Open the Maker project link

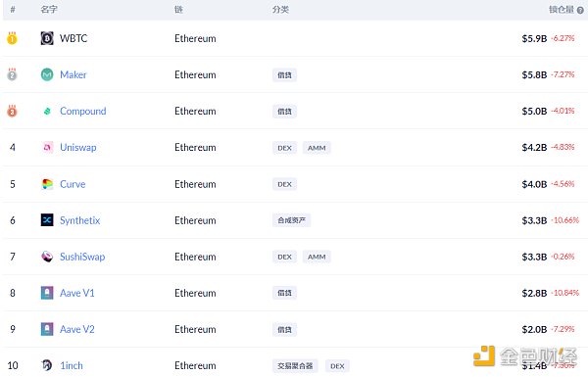pyautogui.click(x=73, y=74)
